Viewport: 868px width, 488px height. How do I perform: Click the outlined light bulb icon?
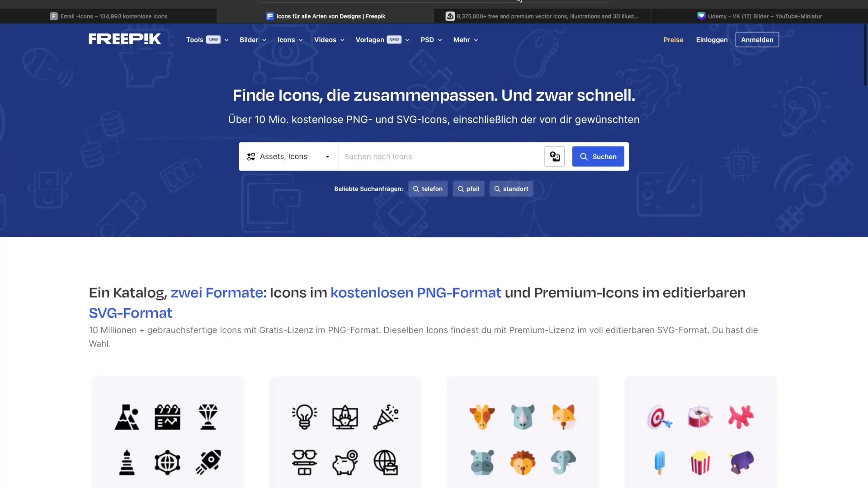pos(304,417)
